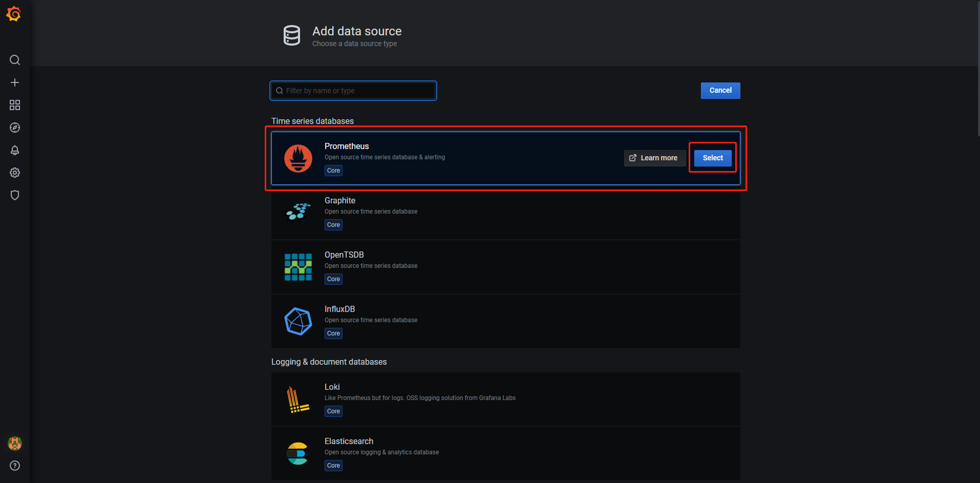This screenshot has width=980, height=483.
Task: Open the user avatar in sidebar
Action: (x=15, y=444)
